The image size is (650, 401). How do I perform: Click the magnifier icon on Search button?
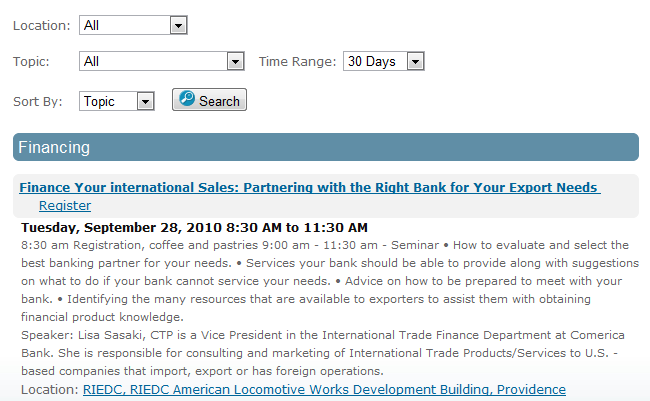point(187,99)
